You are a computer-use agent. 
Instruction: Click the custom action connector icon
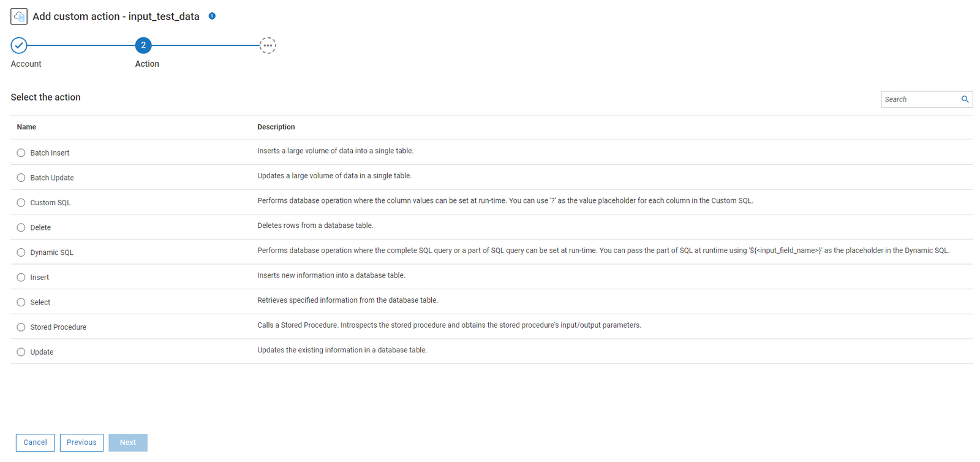[x=19, y=17]
